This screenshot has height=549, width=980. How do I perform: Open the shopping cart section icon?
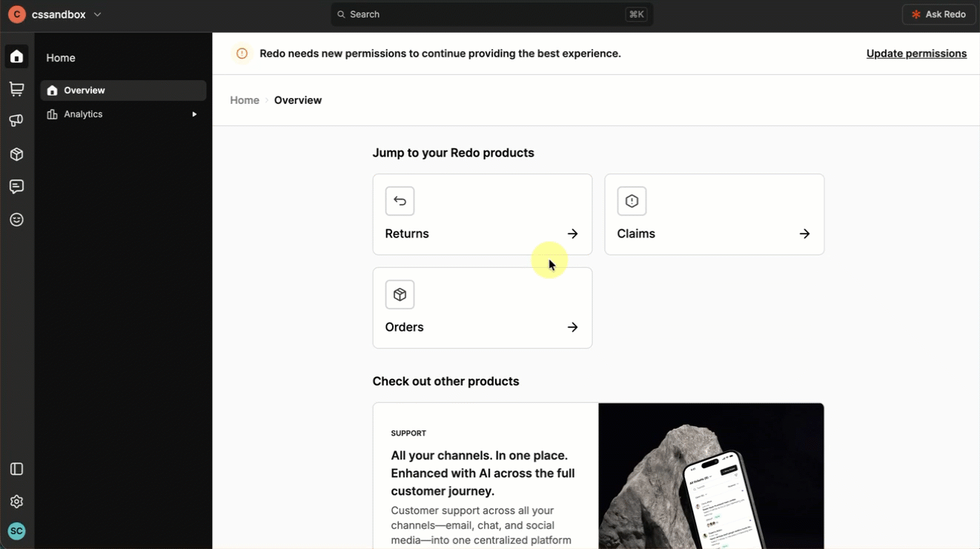tap(16, 89)
